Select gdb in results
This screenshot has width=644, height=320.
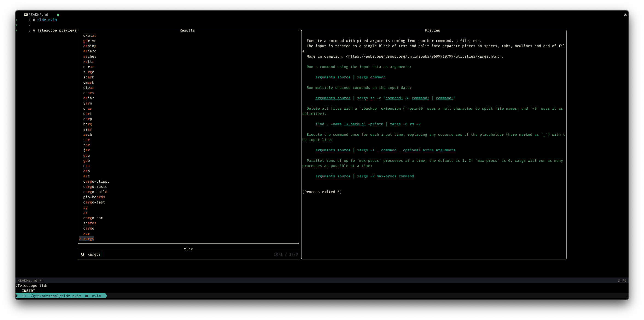point(87,161)
